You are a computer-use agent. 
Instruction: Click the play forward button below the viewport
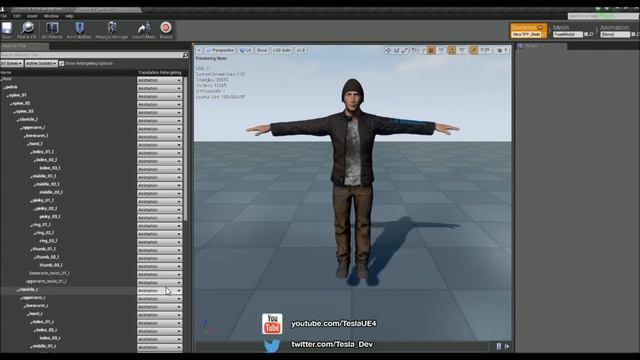pos(507,347)
